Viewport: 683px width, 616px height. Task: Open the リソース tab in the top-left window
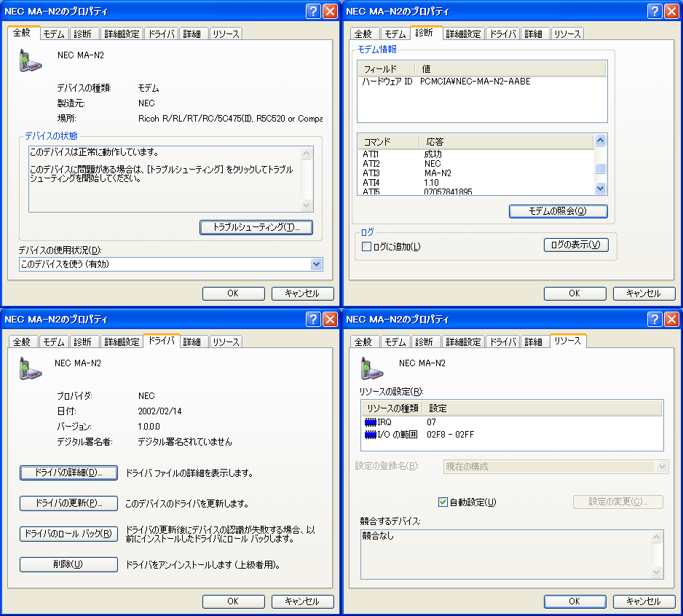(x=226, y=34)
